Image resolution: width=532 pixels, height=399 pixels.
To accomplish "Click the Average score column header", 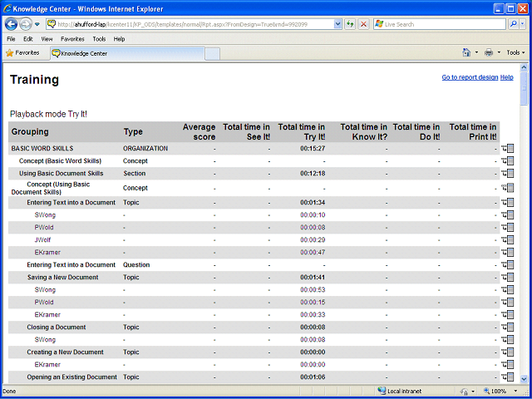I will pyautogui.click(x=199, y=132).
